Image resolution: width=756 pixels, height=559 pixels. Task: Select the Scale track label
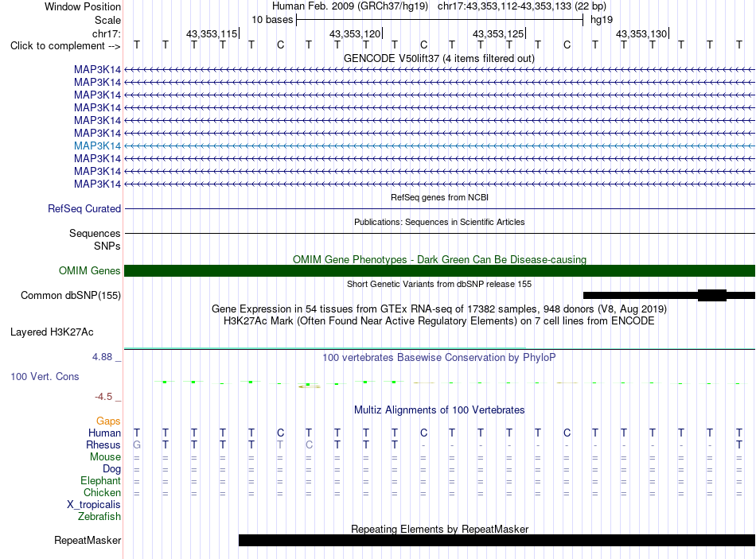pyautogui.click(x=107, y=20)
